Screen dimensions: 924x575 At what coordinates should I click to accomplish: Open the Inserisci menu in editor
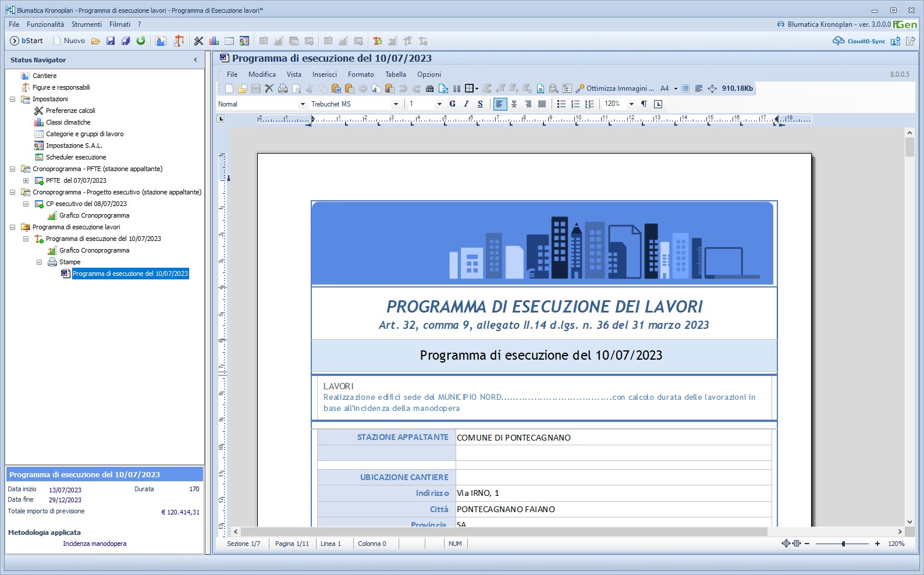coord(324,74)
